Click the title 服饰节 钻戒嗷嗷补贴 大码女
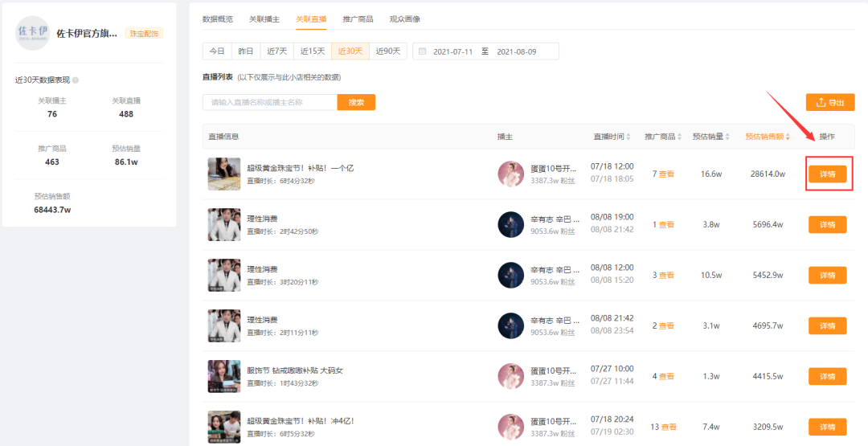This screenshot has height=446, width=868. point(295,370)
